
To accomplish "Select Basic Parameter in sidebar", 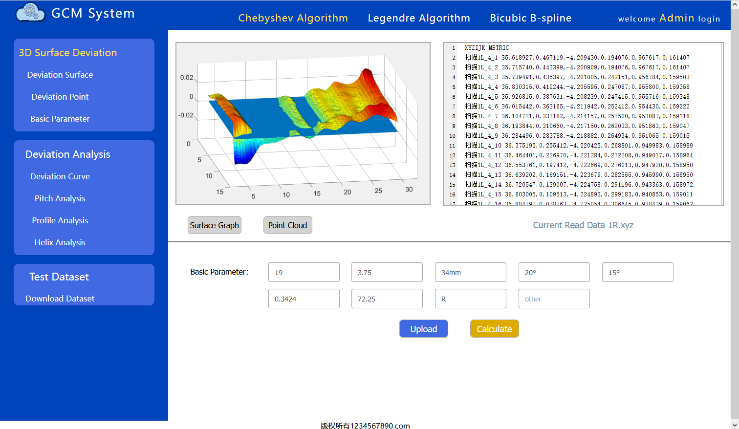I will (x=60, y=119).
